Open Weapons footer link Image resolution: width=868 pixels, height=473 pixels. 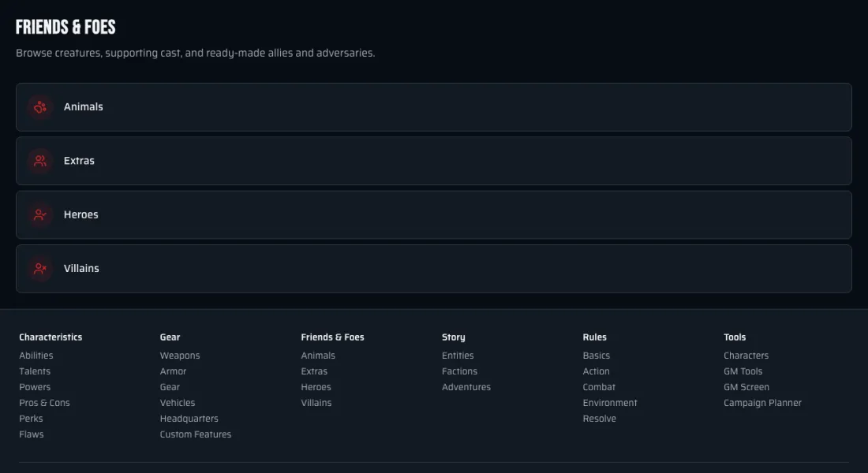point(180,356)
